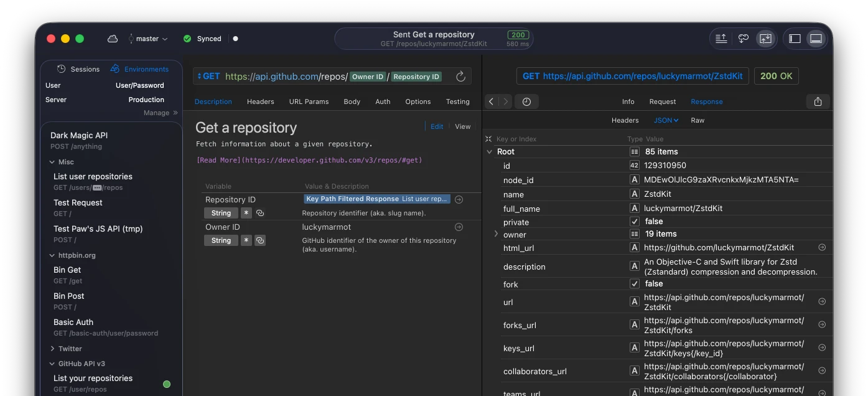Switch to the Request response tab

663,101
